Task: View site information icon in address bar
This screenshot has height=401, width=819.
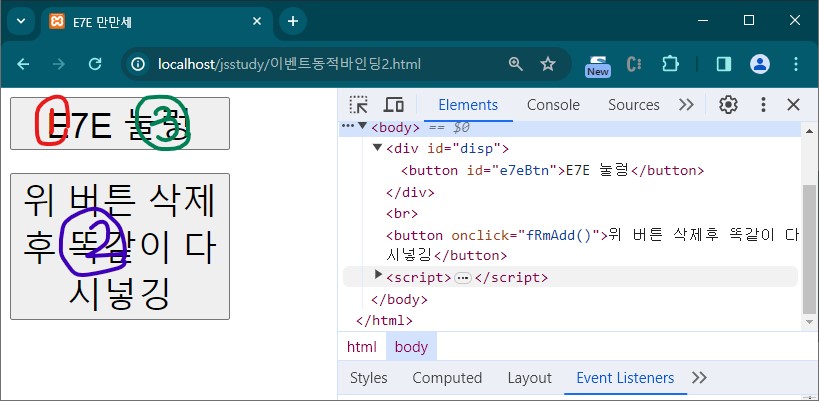Action: click(138, 64)
